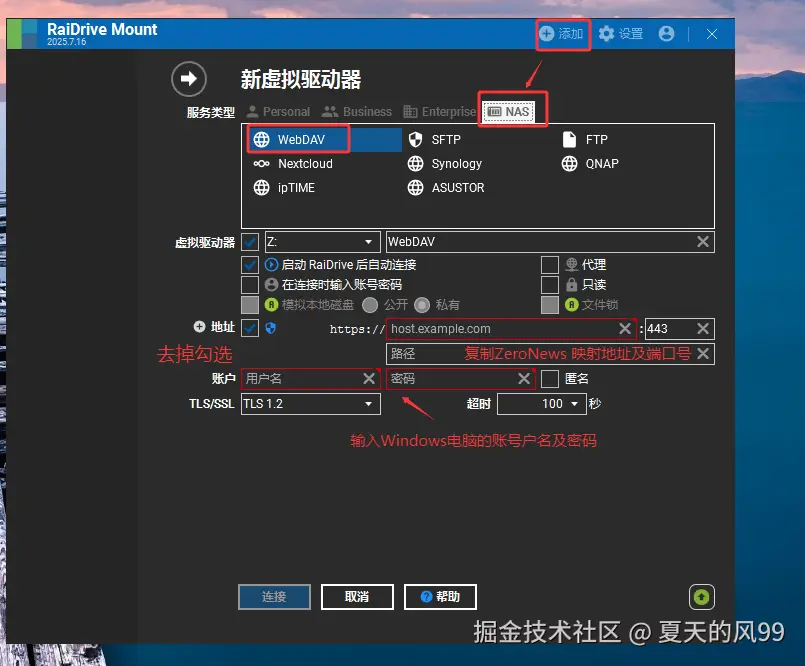The image size is (805, 666).
Task: Select Nextcloud service
Action: [x=293, y=164]
